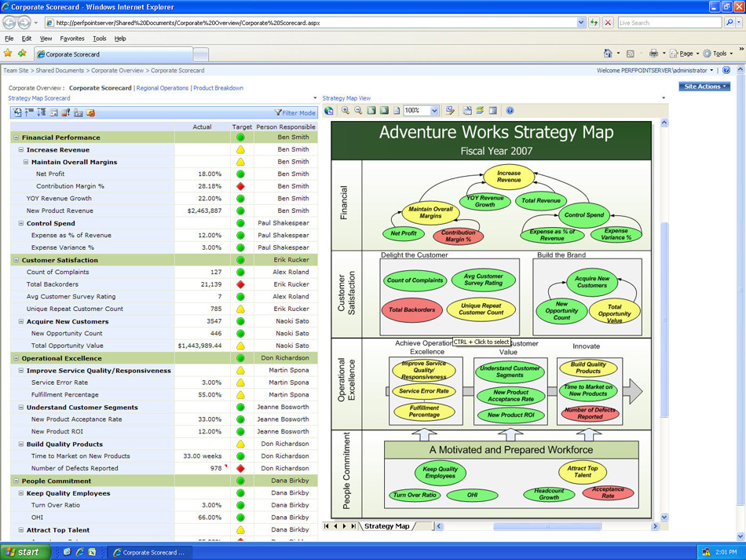
Task: Open the Site Actions menu
Action: (x=704, y=86)
